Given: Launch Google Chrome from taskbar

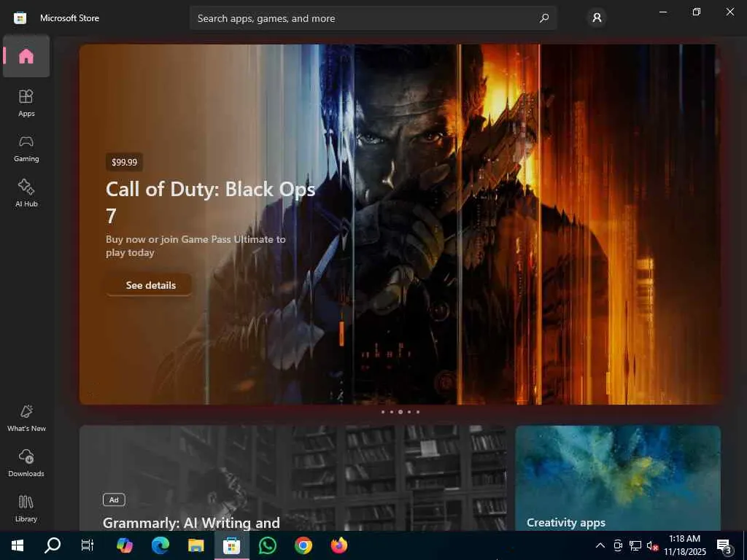Looking at the screenshot, I should (x=303, y=545).
